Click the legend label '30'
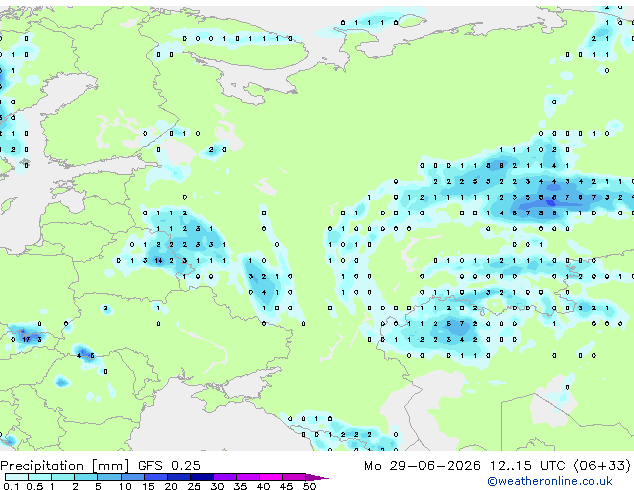This screenshot has height=490, width=634. 217,486
